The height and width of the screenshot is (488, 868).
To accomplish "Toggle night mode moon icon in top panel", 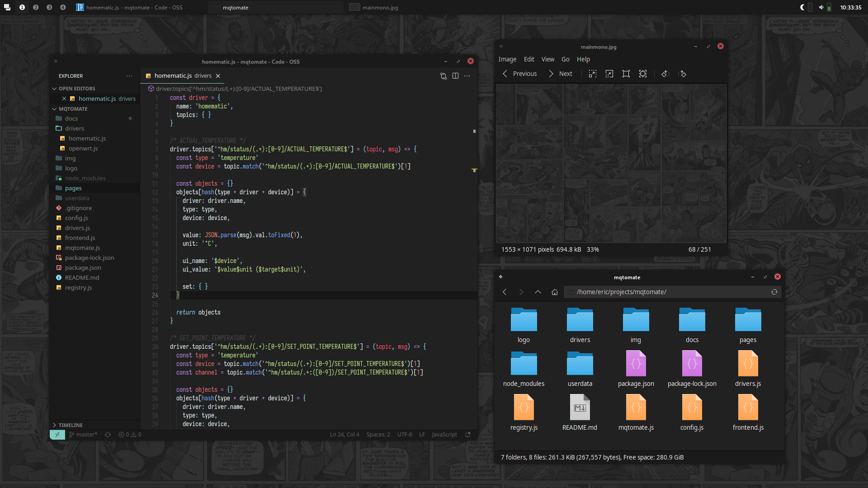I will click(802, 7).
